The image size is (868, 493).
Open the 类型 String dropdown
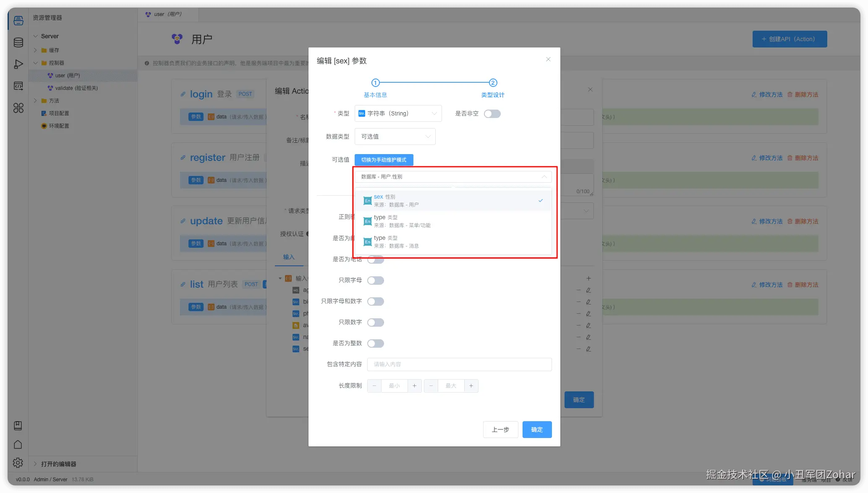click(398, 113)
